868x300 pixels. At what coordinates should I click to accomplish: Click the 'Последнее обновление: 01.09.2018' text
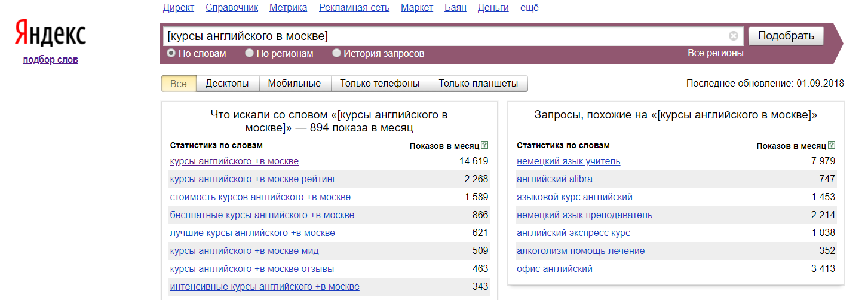pyautogui.click(x=765, y=84)
